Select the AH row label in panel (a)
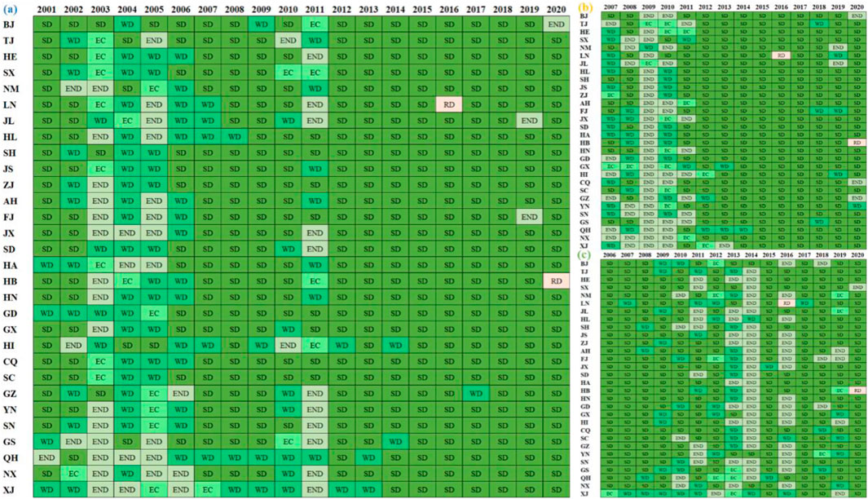Image resolution: width=868 pixels, height=499 pixels. pos(10,201)
